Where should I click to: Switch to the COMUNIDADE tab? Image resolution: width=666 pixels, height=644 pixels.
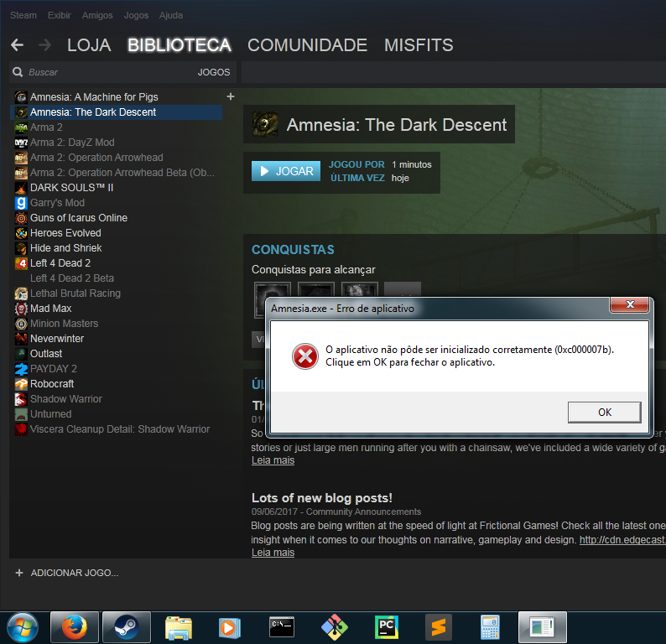coord(307,45)
